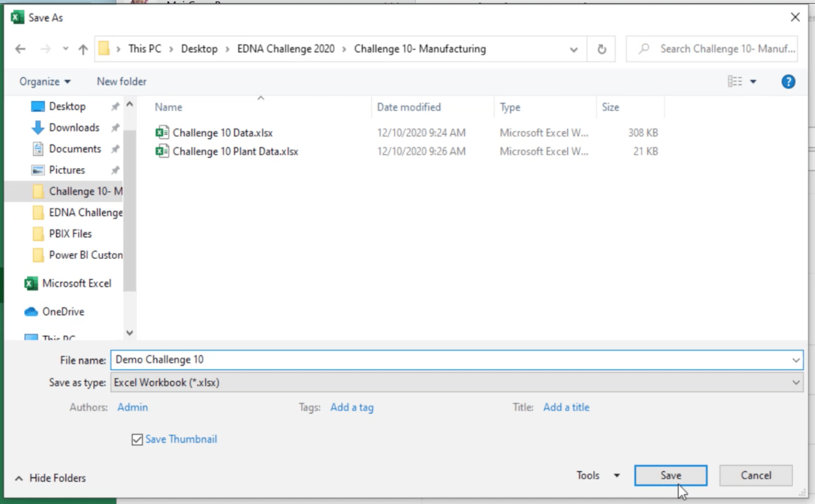Click the Cancel button
Image resolution: width=815 pixels, height=504 pixels.
pos(756,475)
